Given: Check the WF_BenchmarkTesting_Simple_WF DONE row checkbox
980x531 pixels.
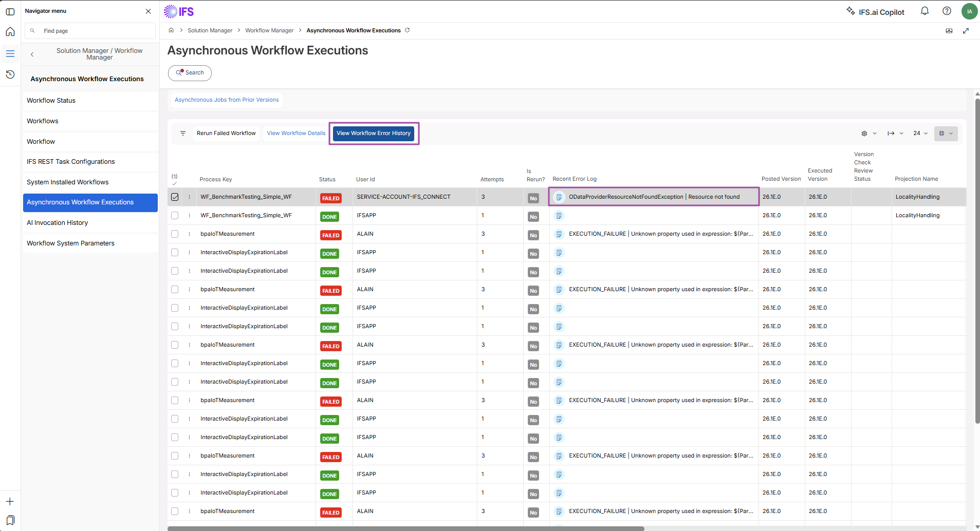Looking at the screenshot, I should [x=175, y=216].
